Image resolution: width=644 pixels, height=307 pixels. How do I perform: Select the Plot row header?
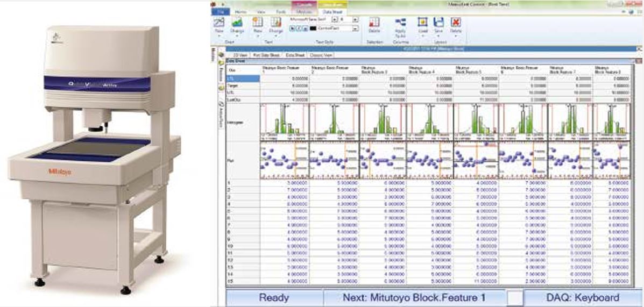click(243, 161)
